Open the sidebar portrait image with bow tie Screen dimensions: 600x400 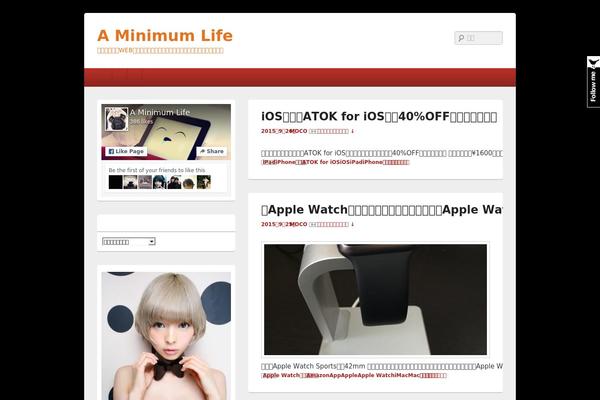tap(166, 336)
